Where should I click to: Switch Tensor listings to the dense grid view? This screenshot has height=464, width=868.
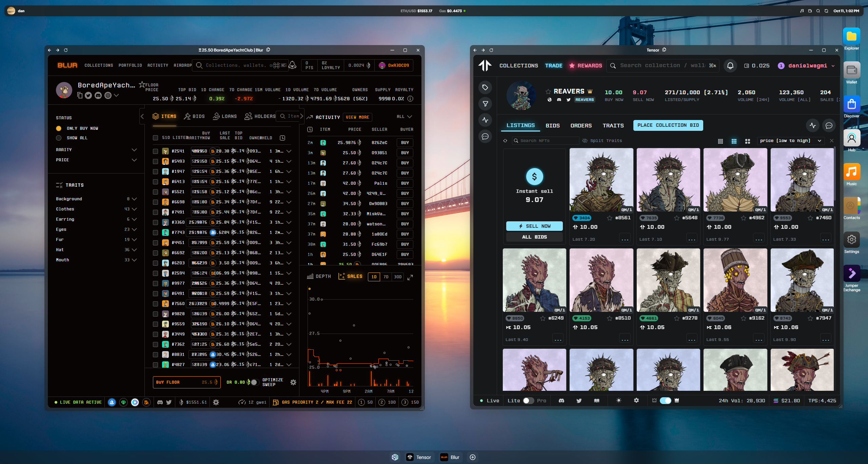point(721,141)
